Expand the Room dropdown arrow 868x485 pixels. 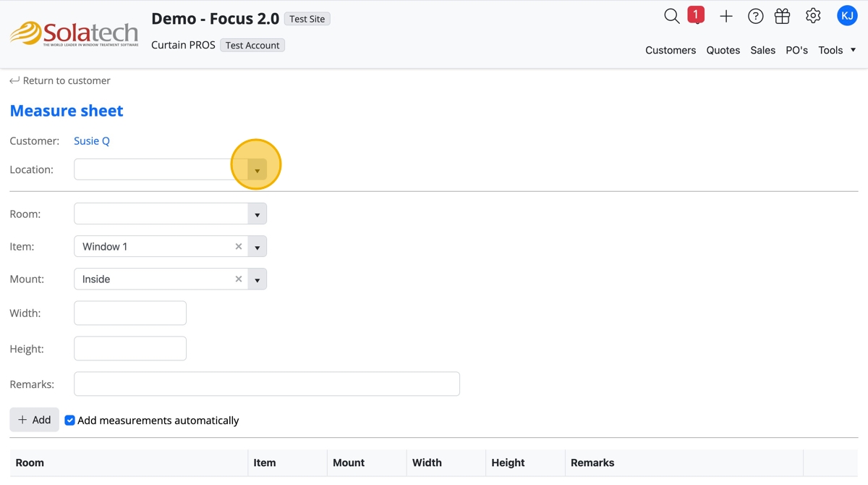(x=257, y=214)
